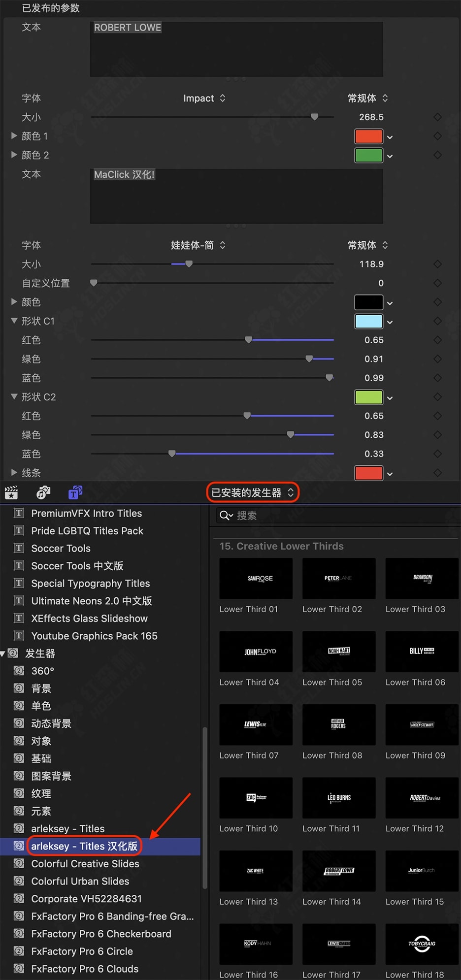Image resolution: width=461 pixels, height=980 pixels.
Task: Expand the 颜色 1 parameter
Action: click(14, 136)
